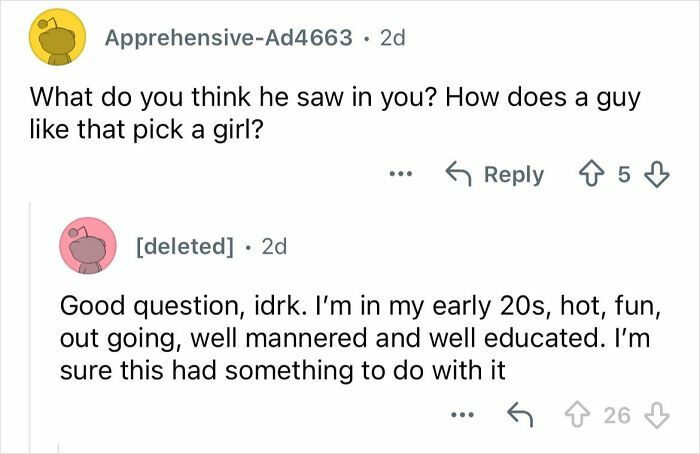
Task: Open the Apprehensive-Ad4663 user profile link
Action: pyautogui.click(x=228, y=38)
